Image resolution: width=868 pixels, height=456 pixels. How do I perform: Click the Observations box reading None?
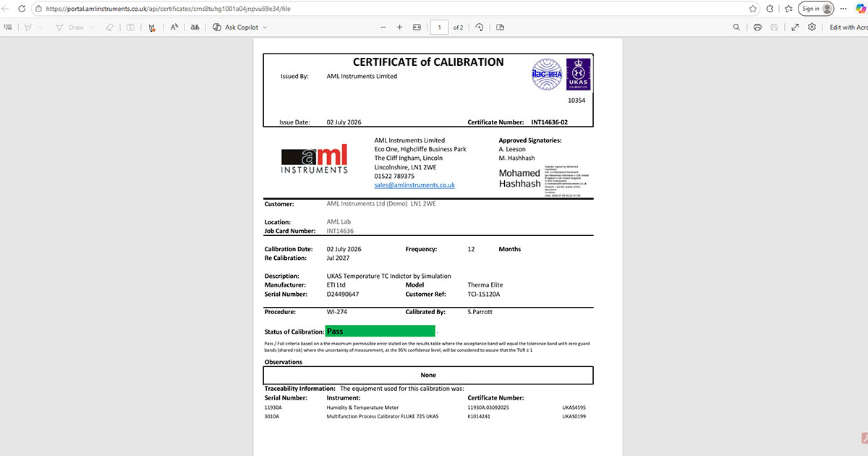[x=428, y=375]
